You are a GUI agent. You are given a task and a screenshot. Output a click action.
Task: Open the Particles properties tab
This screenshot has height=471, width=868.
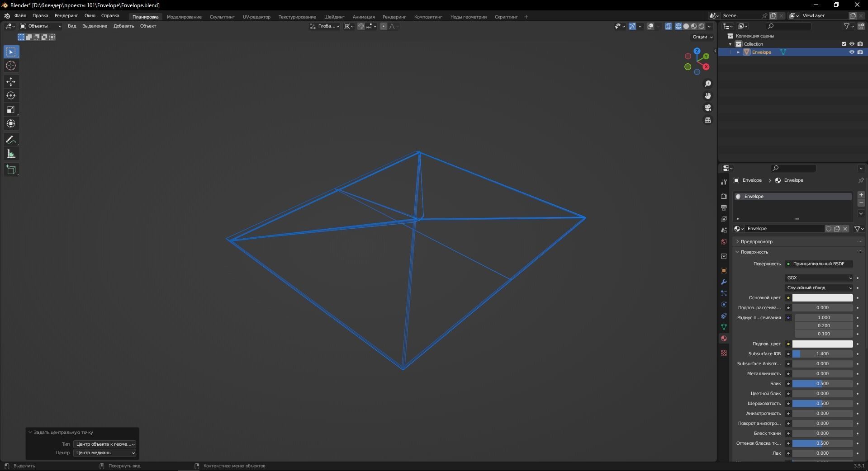pos(724,293)
